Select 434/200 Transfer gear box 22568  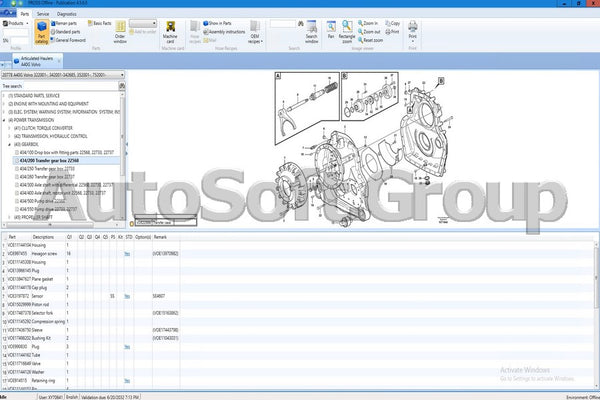click(x=49, y=161)
